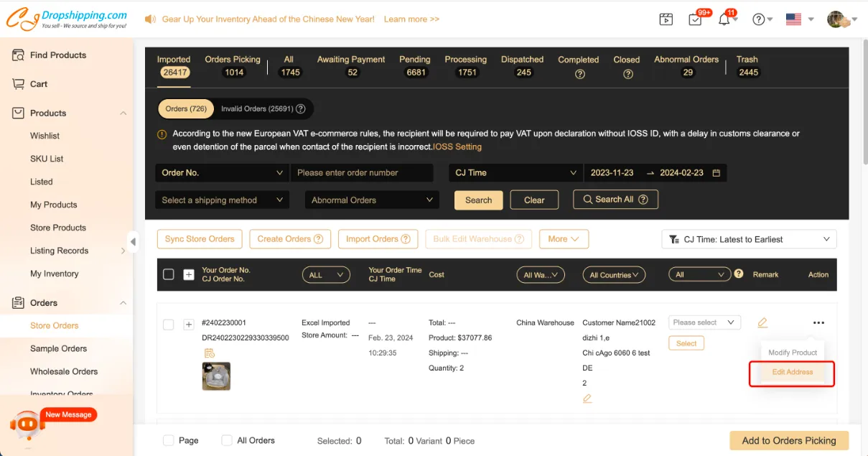868x456 pixels.
Task: Open the checklist tasks icon with 99+ badge
Action: pos(695,20)
